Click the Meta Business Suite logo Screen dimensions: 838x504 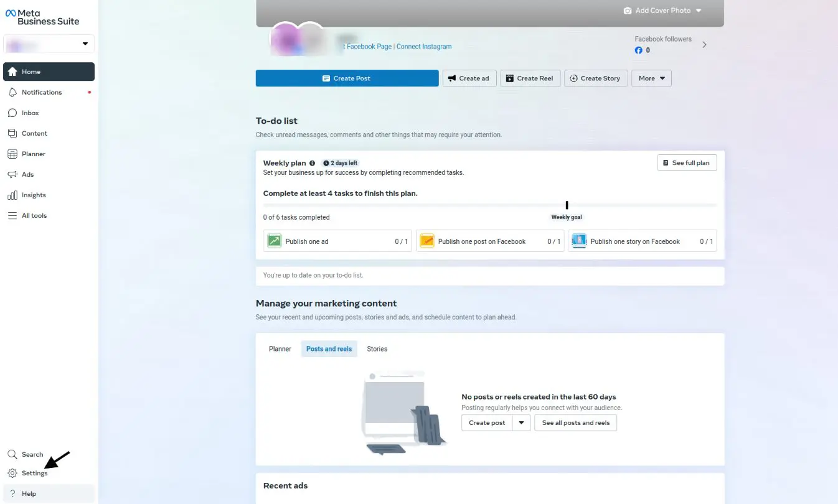coord(42,17)
